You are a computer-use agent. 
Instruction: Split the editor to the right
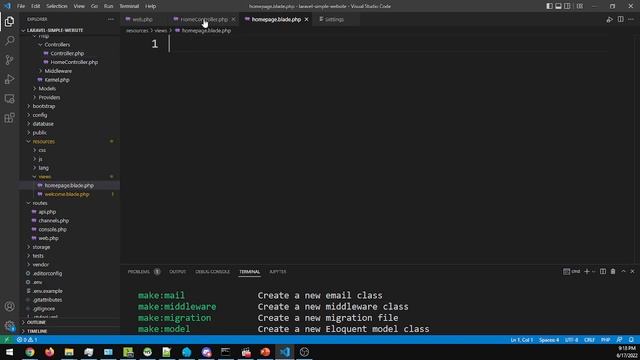click(620, 19)
